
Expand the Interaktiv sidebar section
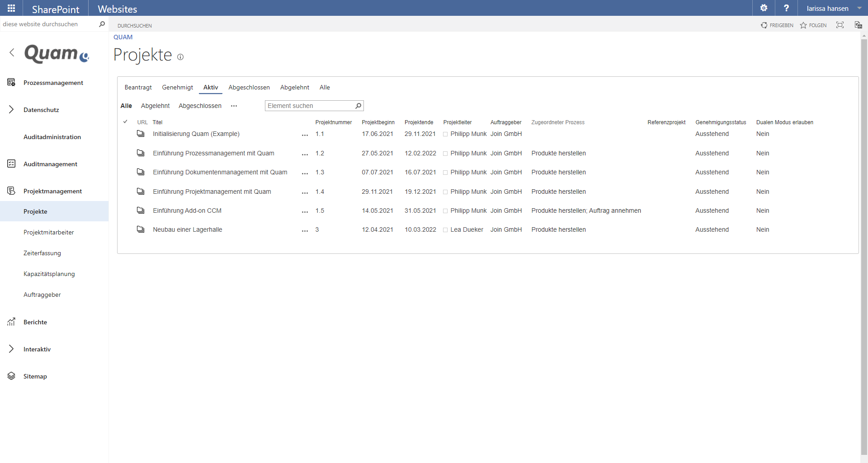(11, 349)
